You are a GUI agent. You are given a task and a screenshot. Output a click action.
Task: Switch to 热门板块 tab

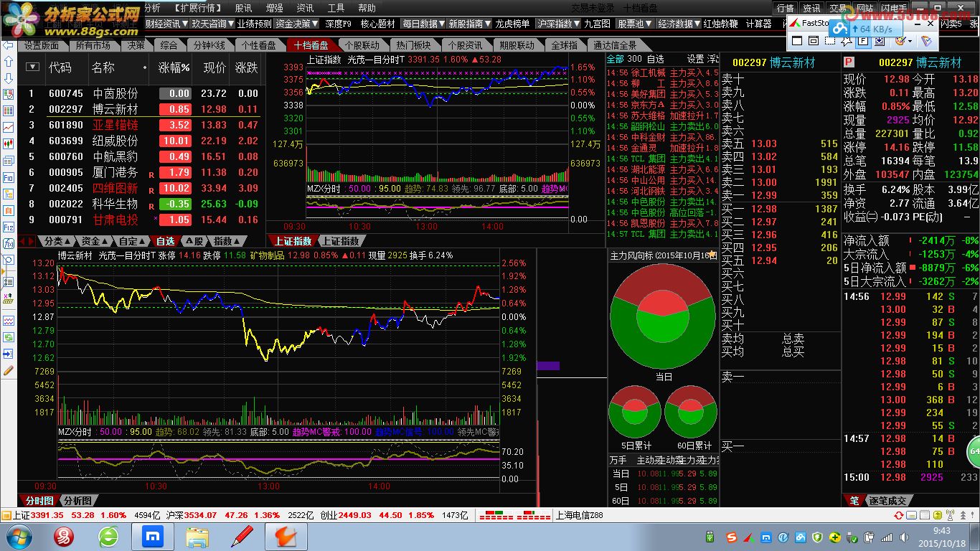pyautogui.click(x=414, y=45)
